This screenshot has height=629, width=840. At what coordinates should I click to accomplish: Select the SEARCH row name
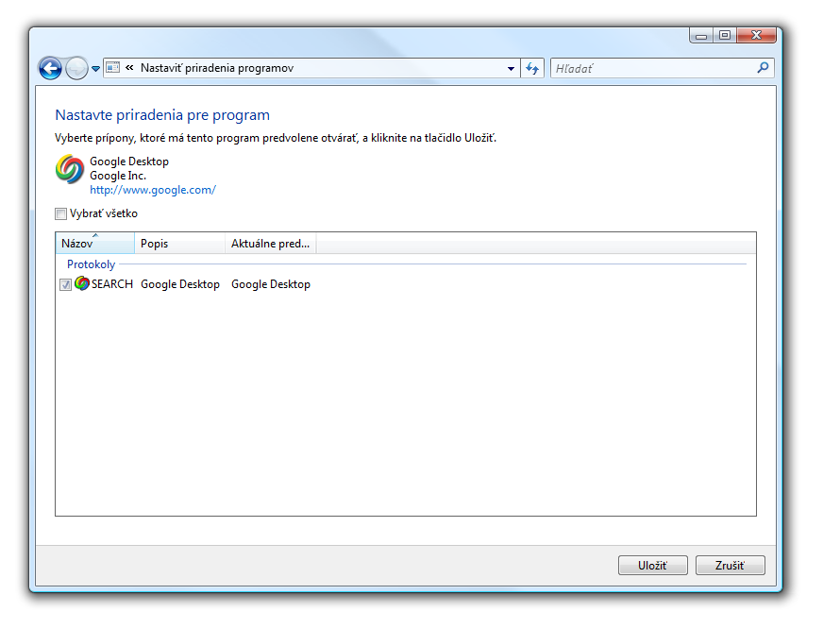click(112, 284)
